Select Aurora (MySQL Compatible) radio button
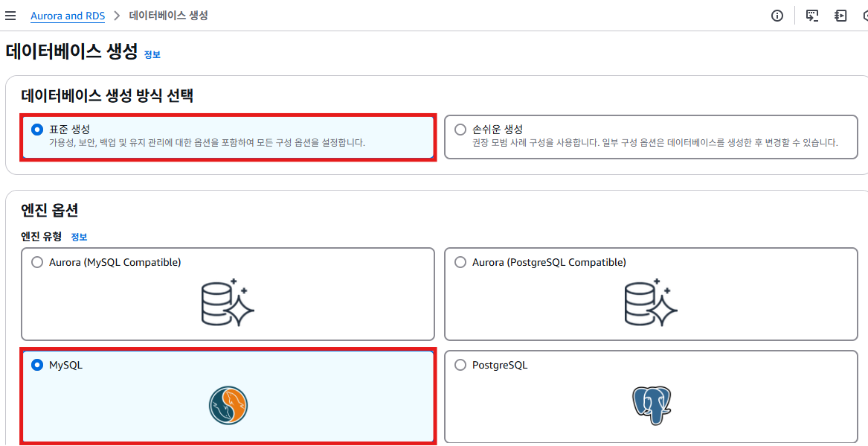Image resolution: width=868 pixels, height=446 pixels. point(37,262)
